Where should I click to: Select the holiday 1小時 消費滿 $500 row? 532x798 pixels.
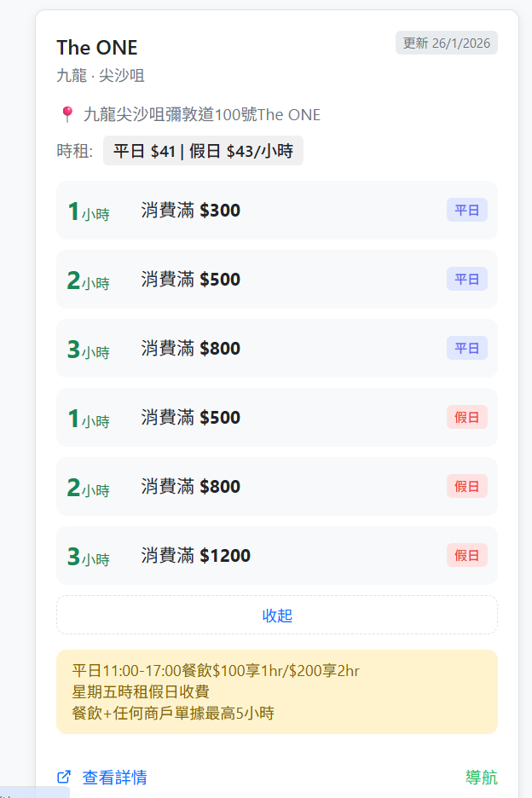pos(276,418)
